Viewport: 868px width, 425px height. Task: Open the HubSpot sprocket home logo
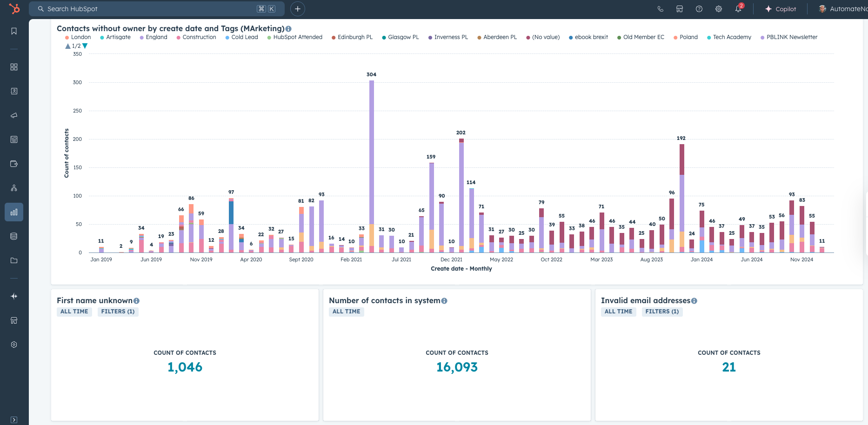click(14, 9)
